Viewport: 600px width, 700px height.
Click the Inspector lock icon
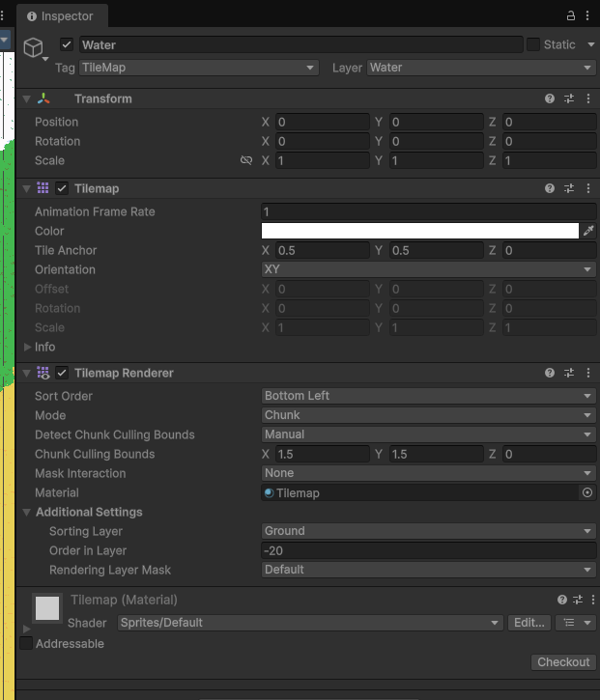[x=570, y=15]
